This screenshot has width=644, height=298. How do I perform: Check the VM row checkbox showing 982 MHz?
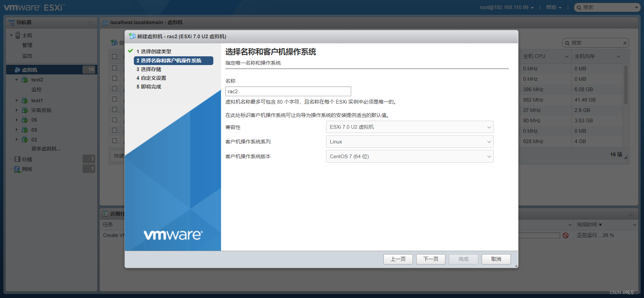(x=115, y=99)
